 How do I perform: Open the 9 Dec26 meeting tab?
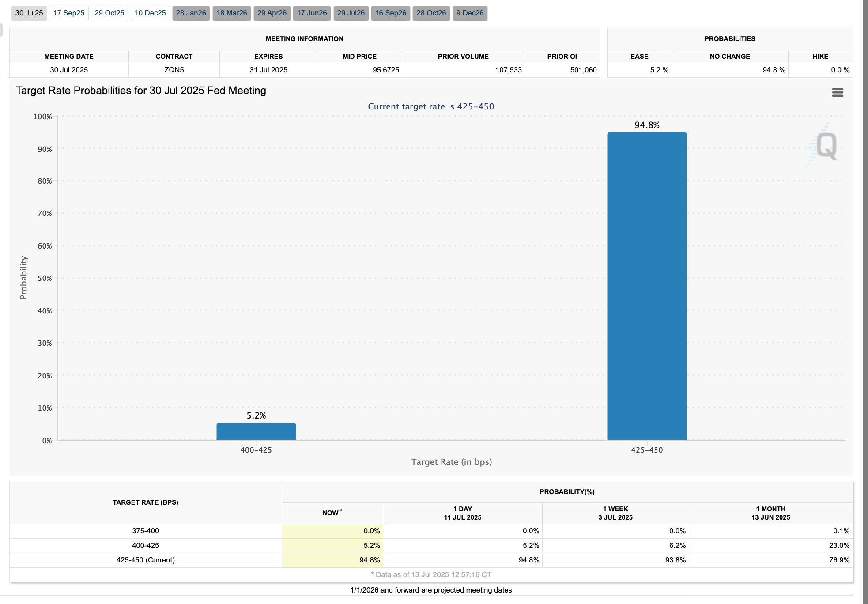click(470, 13)
